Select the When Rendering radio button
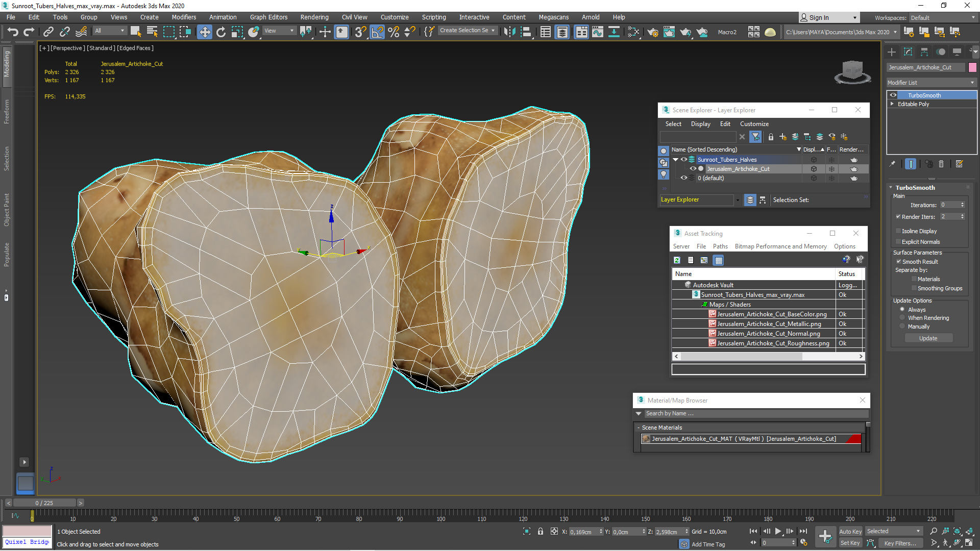The image size is (980, 551). pyautogui.click(x=902, y=318)
